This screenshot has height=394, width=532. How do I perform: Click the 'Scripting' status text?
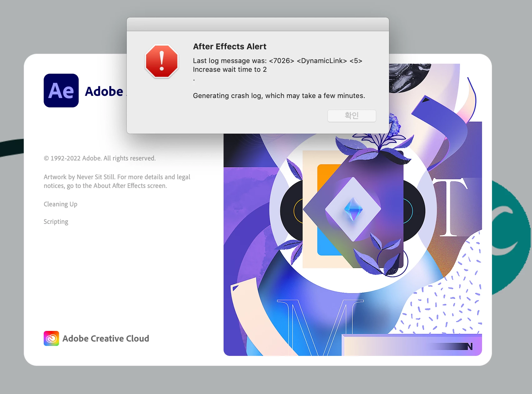click(56, 222)
